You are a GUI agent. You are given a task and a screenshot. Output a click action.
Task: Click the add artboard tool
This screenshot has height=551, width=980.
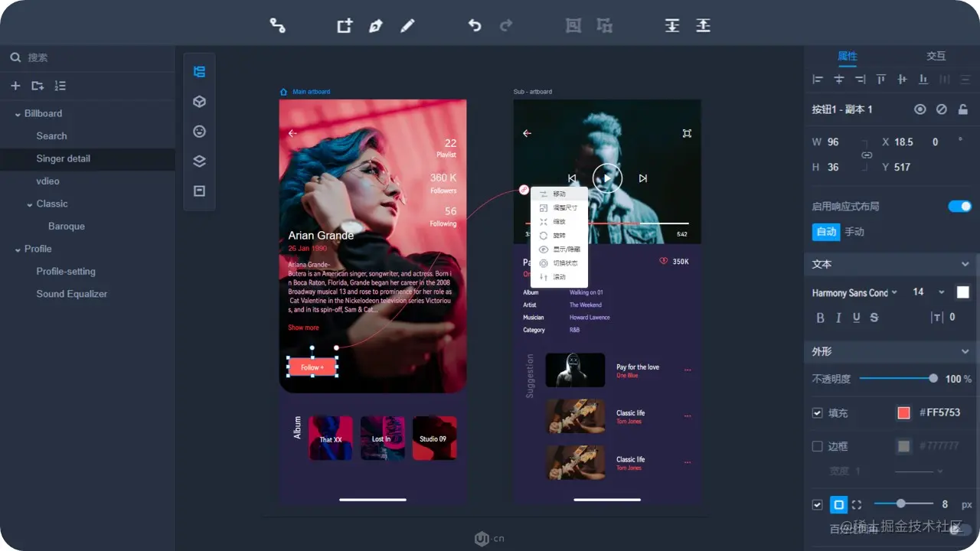(x=345, y=25)
